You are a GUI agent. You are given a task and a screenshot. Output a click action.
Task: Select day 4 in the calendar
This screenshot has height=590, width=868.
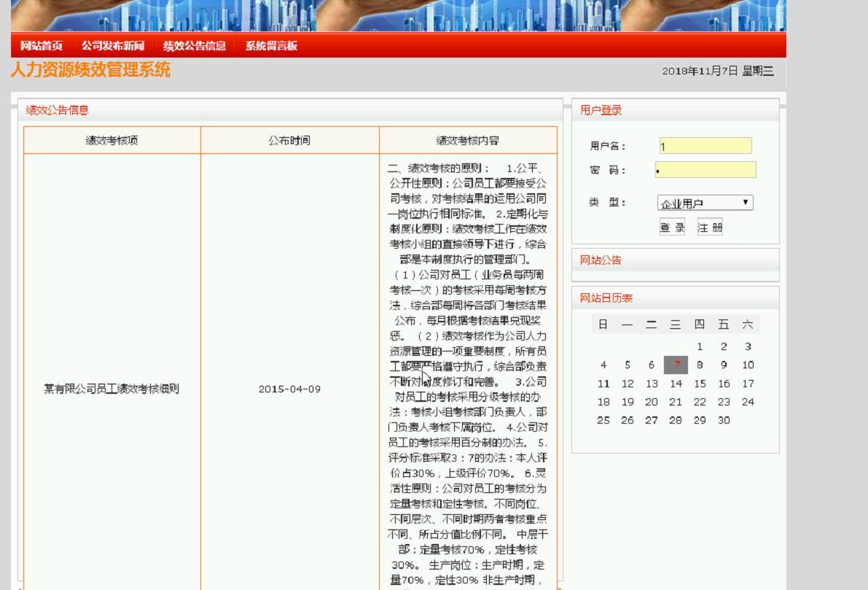603,365
